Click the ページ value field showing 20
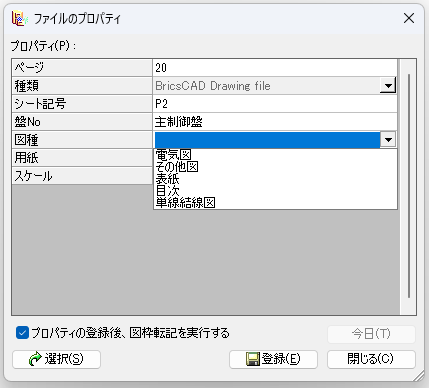 pyautogui.click(x=275, y=68)
